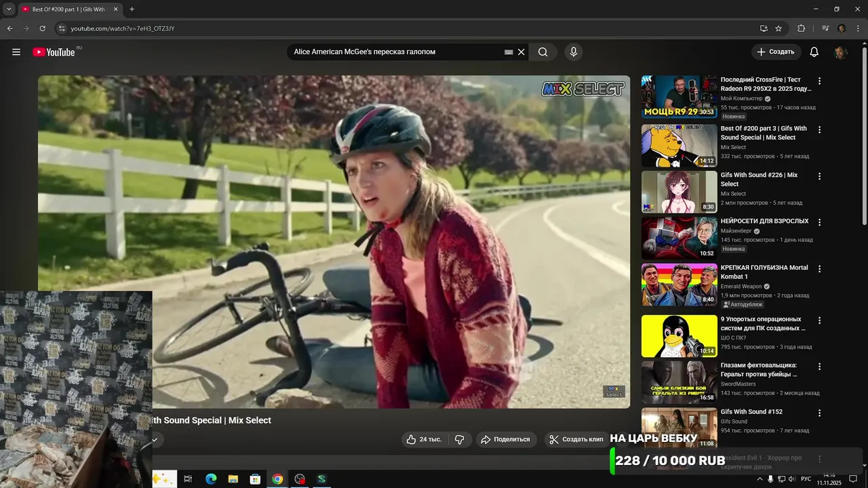Open options menu for Best Of #200 part 3
The width and height of the screenshot is (868, 488).
(x=819, y=129)
